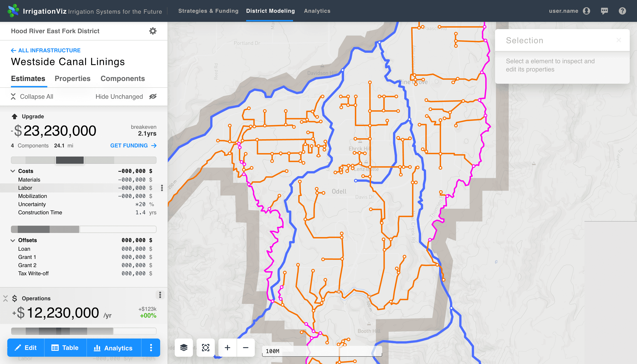
Task: Click the 100M map scale bar
Action: pyautogui.click(x=322, y=351)
